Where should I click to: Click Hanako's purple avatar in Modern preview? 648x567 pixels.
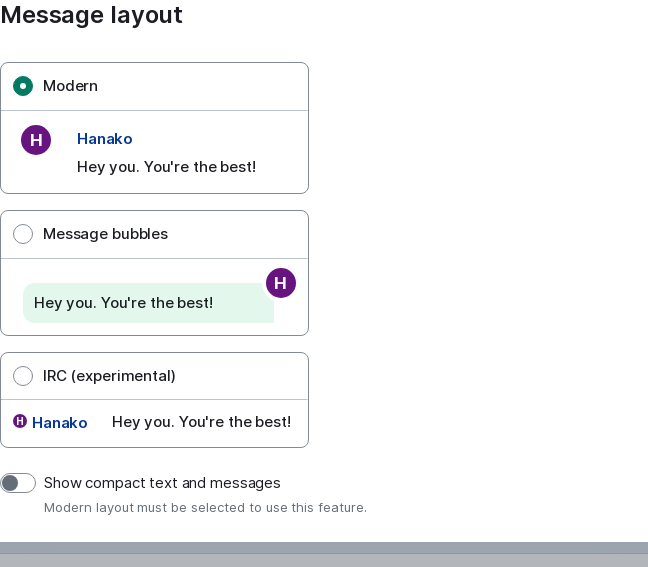[x=36, y=140]
